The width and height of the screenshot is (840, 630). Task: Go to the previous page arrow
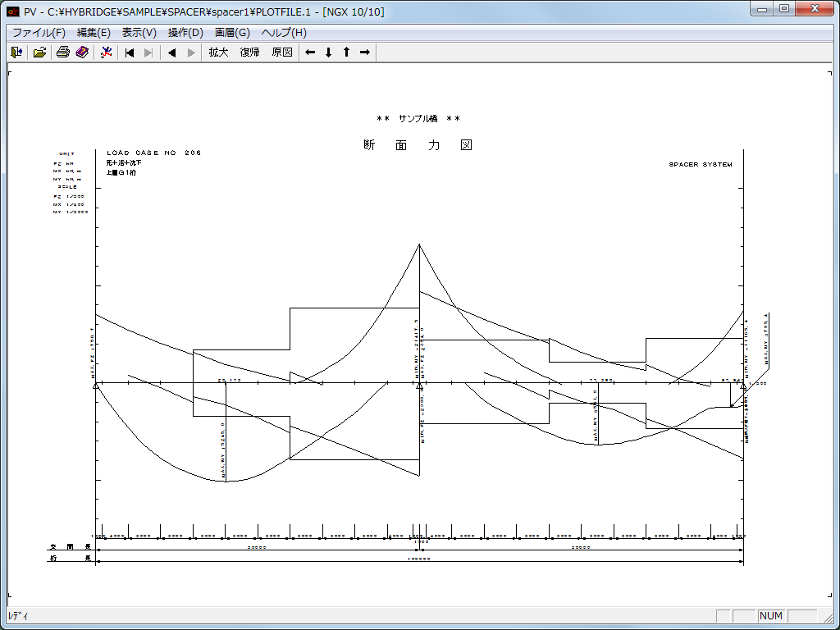coord(172,52)
